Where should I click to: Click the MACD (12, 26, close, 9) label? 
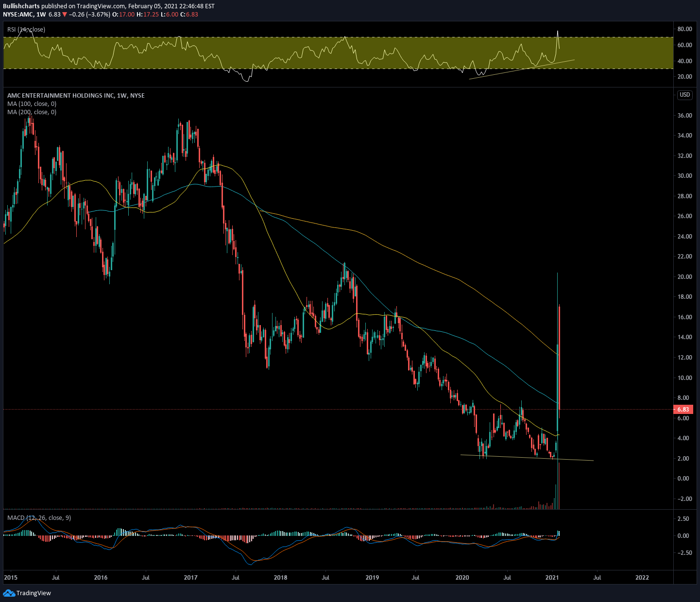39,518
